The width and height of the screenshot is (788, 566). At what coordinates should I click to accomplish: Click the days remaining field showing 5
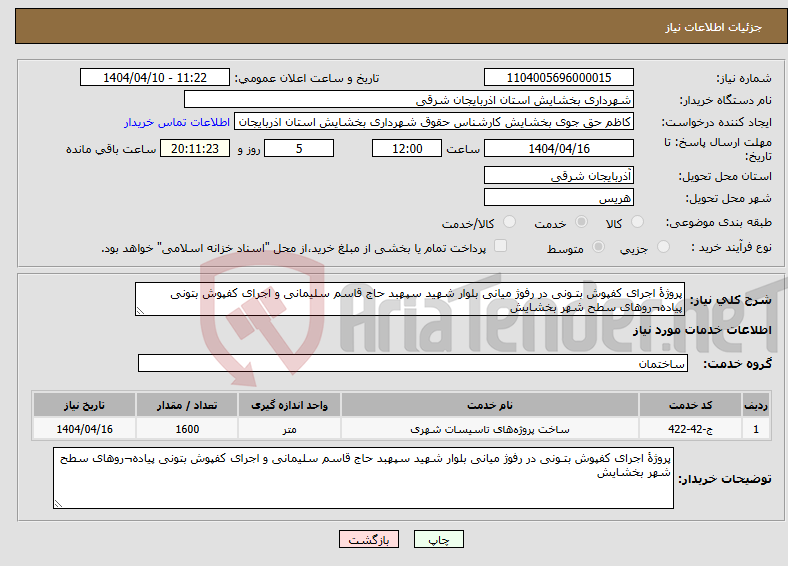[x=299, y=148]
